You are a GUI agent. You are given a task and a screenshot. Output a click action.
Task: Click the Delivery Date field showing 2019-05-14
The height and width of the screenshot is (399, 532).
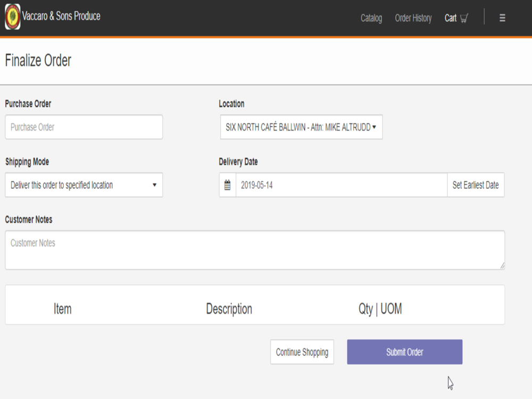342,185
